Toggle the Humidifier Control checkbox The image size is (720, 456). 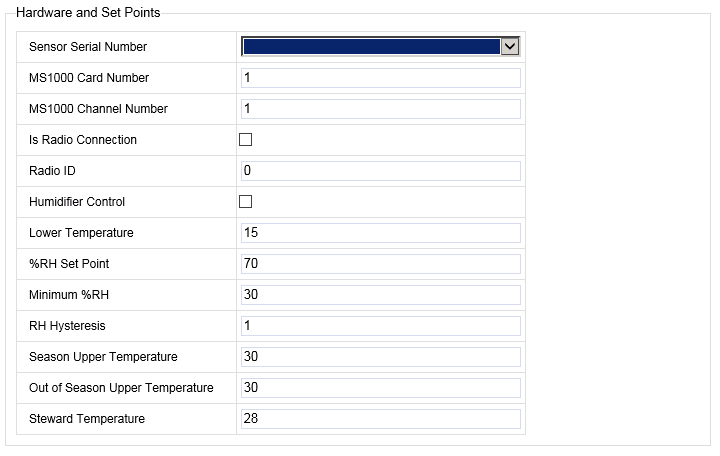pyautogui.click(x=246, y=202)
